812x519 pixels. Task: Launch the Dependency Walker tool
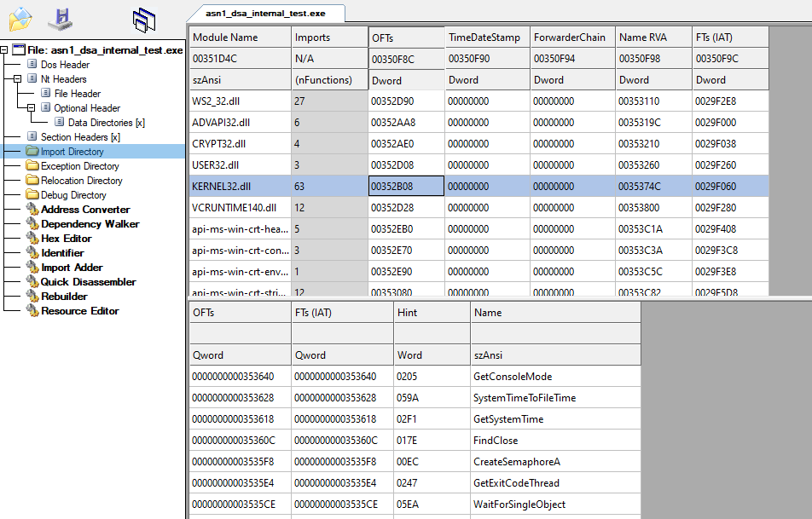[x=90, y=224]
